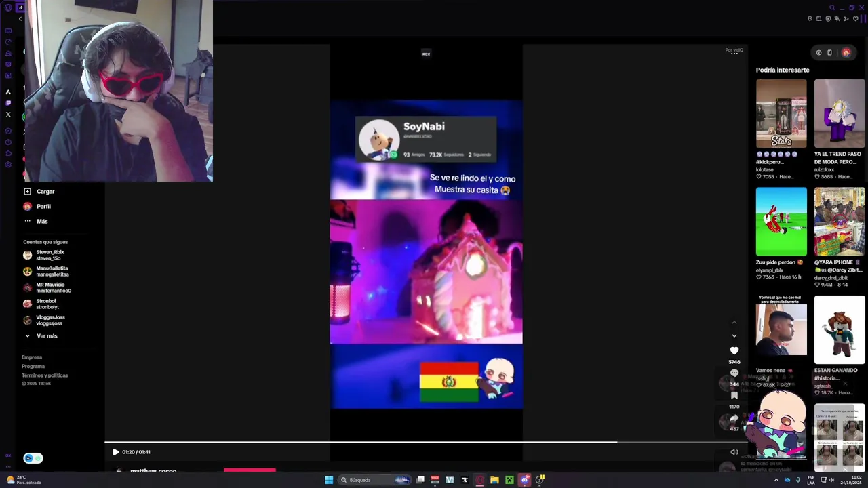Screen dimensions: 868x488
Task: Show hidden system tray icons
Action: click(x=776, y=480)
